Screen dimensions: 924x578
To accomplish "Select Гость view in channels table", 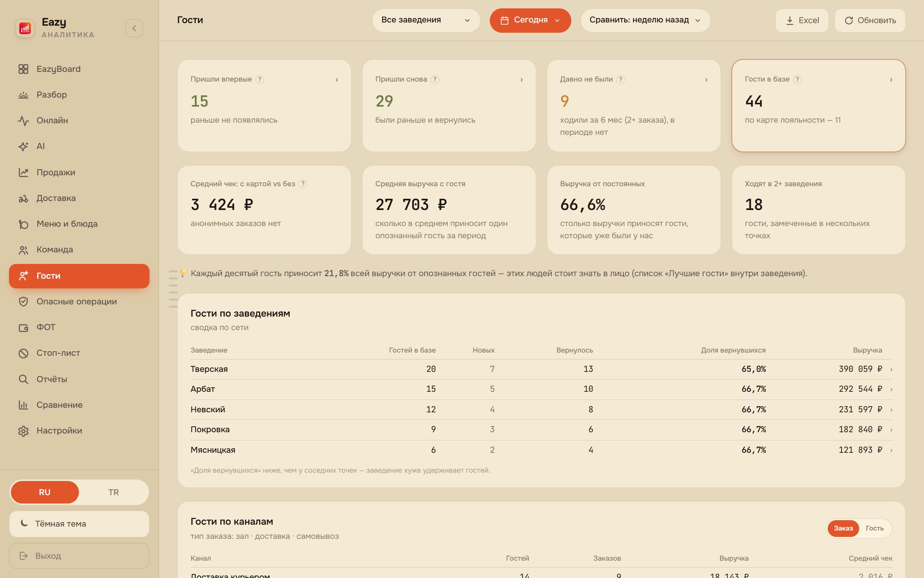I will click(875, 528).
